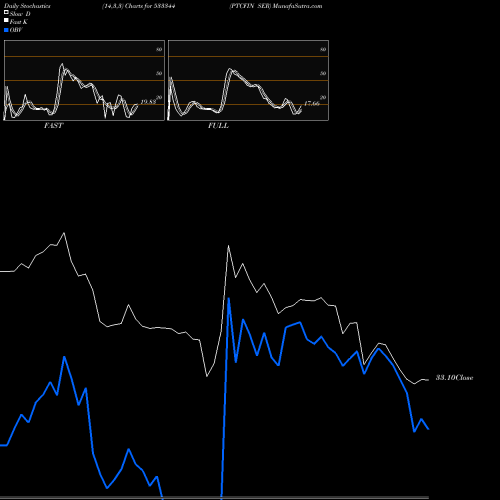500x500 pixels.
Task: Click the end point of the blue OBV line
Action: point(428,429)
